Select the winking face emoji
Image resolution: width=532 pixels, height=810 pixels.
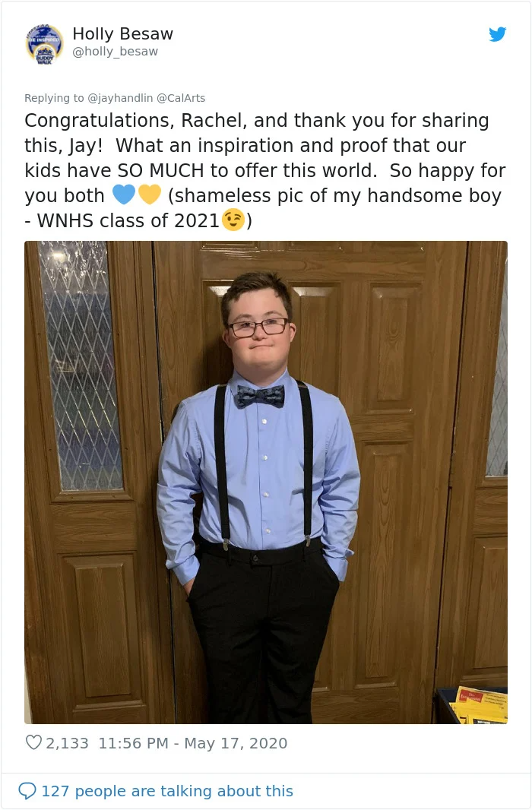coord(233,220)
